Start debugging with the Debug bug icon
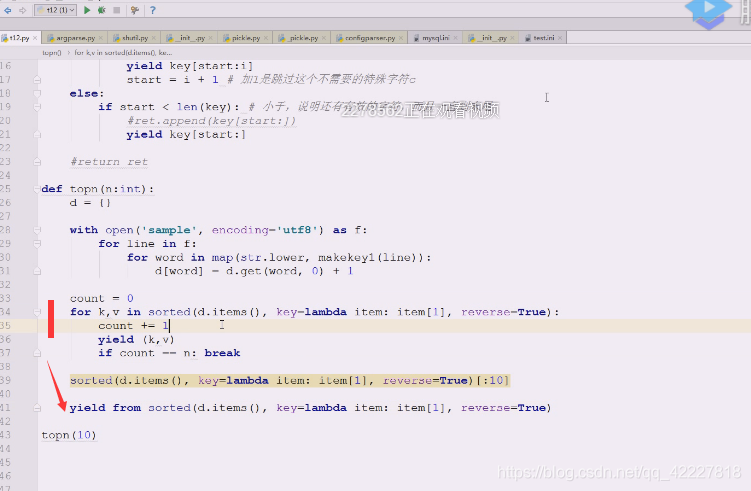This screenshot has width=751, height=491. [102, 10]
